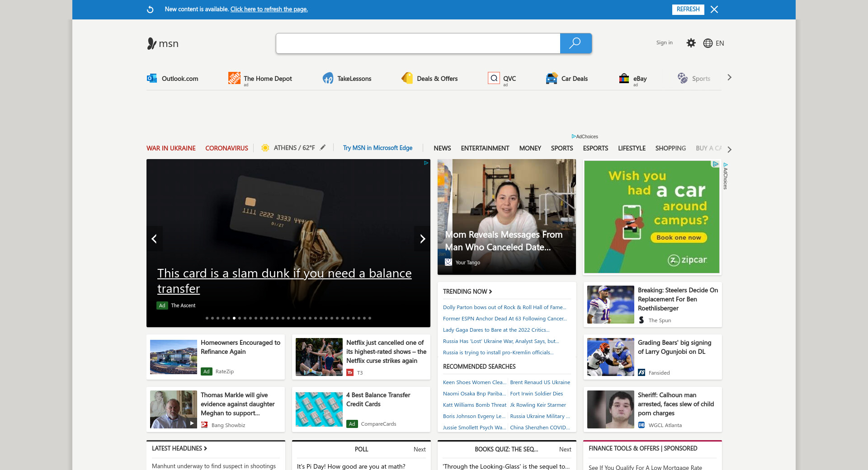
Task: Click the refresh arrow icon in notification bar
Action: click(151, 9)
